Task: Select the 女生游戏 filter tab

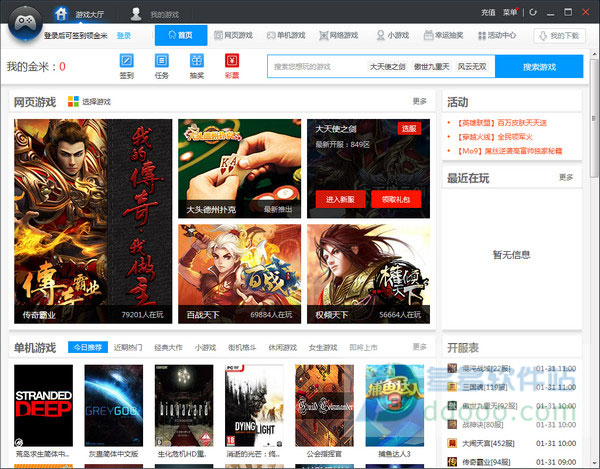Action: click(323, 347)
